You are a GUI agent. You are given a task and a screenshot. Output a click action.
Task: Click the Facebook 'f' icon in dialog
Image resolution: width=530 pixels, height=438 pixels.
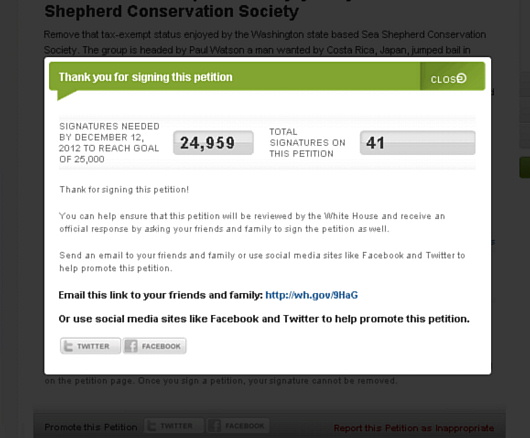click(131, 346)
